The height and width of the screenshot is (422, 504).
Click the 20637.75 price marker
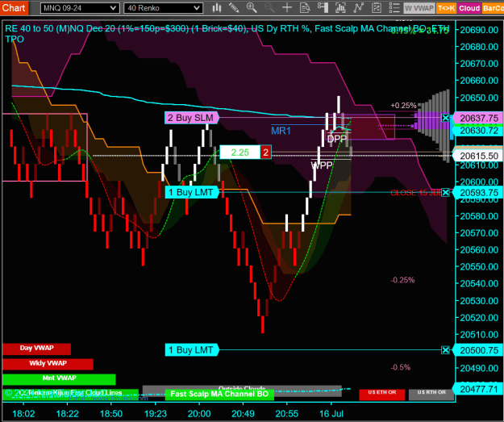coord(478,119)
